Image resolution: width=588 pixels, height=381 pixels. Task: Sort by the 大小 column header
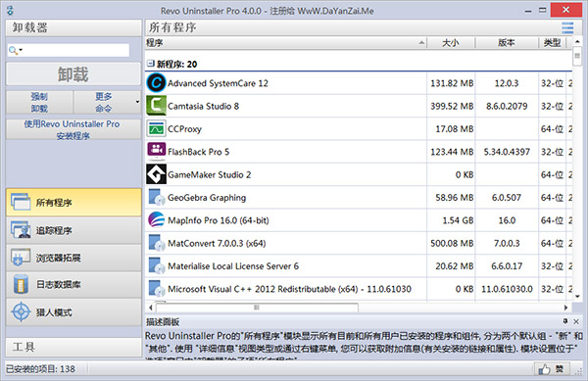(451, 43)
